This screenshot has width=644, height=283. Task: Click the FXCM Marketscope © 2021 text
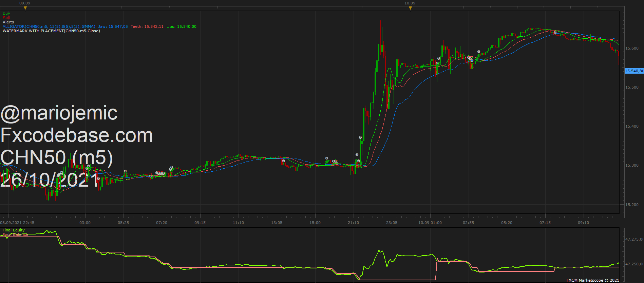tap(593, 280)
